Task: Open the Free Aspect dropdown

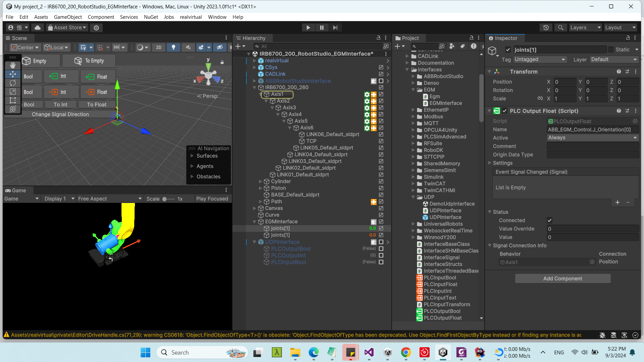Action: click(110, 199)
